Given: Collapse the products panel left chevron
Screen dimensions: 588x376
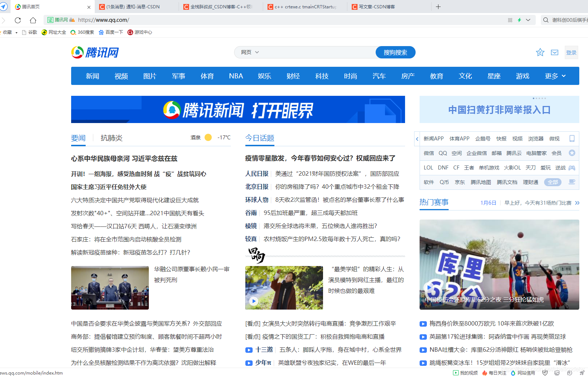Looking at the screenshot, I should pos(417,139).
